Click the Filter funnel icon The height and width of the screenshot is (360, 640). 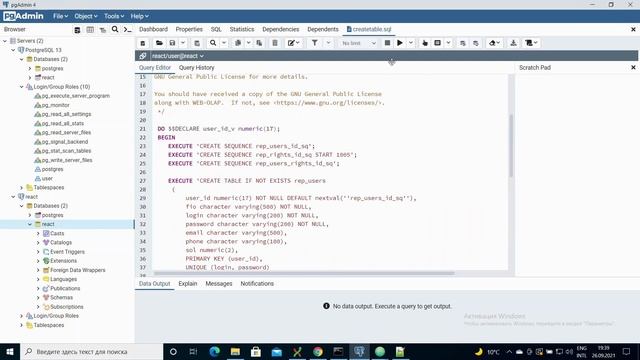click(x=315, y=43)
